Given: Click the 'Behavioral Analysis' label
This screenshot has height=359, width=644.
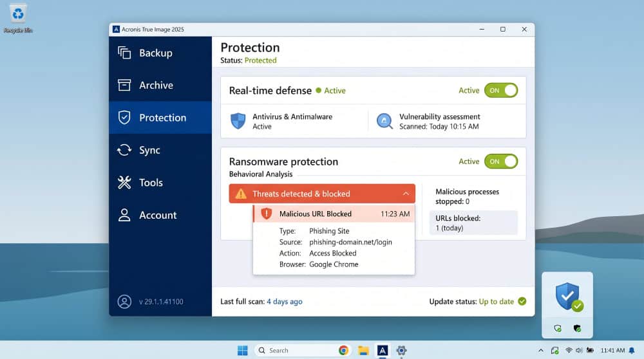Looking at the screenshot, I should point(261,174).
